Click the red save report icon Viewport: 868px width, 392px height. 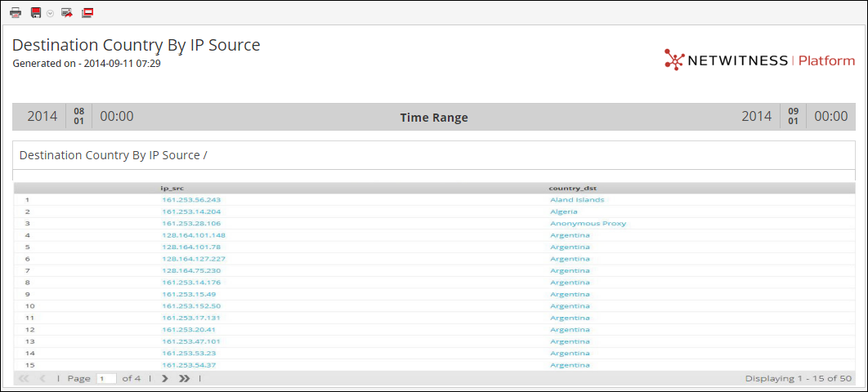click(x=36, y=13)
